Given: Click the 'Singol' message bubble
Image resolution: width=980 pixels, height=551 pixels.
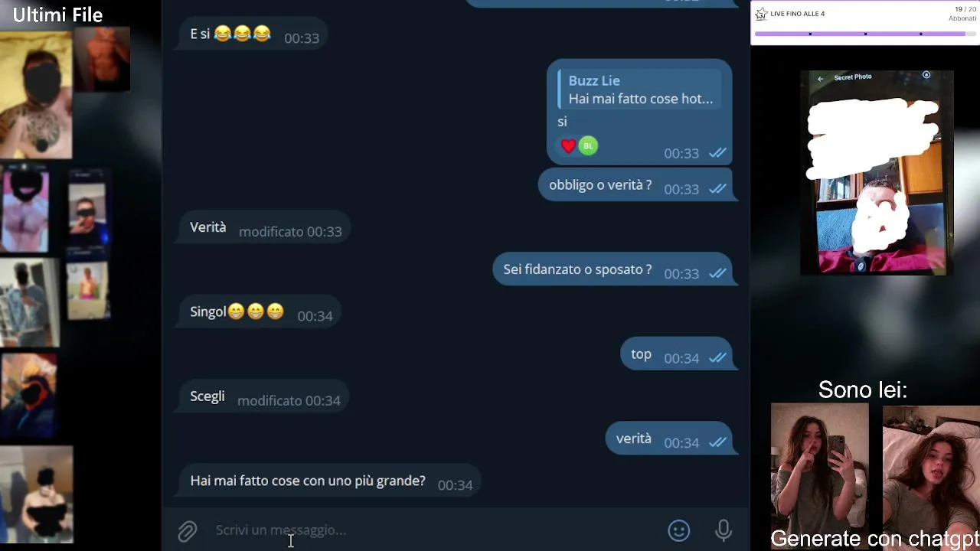Looking at the screenshot, I should pyautogui.click(x=258, y=312).
